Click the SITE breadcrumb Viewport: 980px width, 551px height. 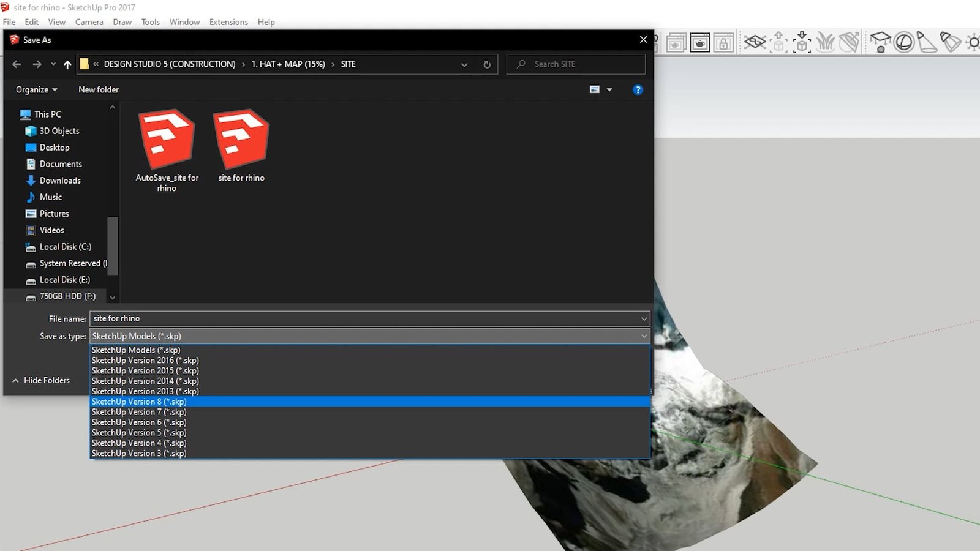coord(348,64)
